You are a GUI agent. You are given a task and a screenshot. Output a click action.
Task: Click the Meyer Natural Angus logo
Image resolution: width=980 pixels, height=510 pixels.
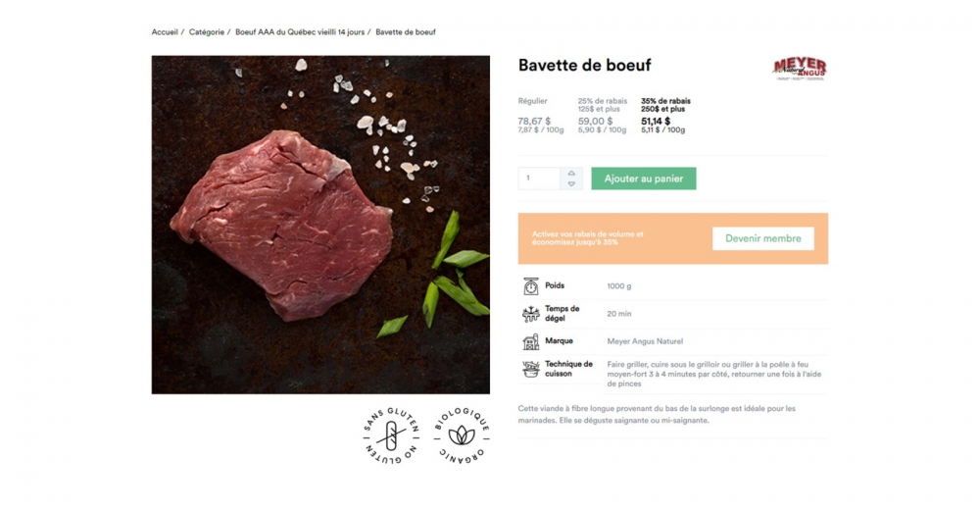800,69
